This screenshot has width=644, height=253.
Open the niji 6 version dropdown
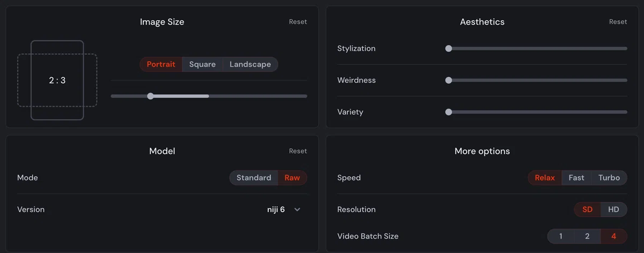point(284,209)
